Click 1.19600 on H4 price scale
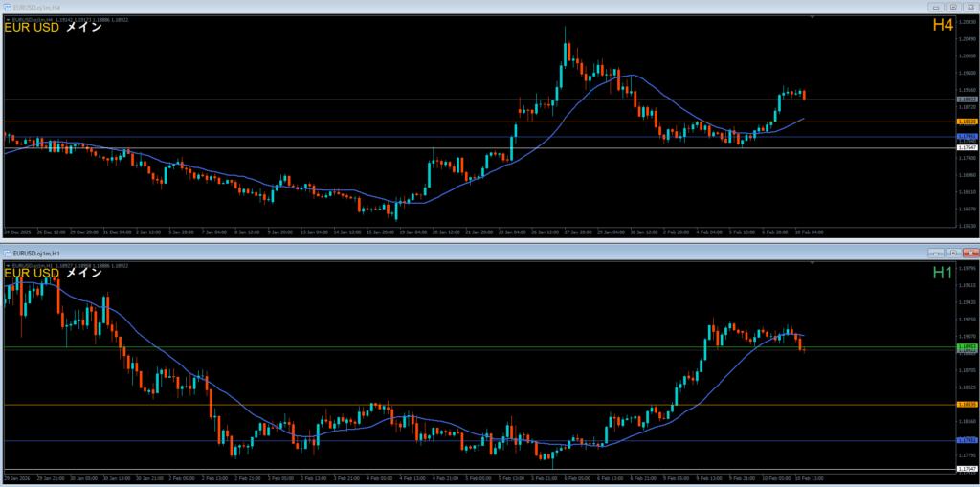Screen dimensions: 980x487 966,73
